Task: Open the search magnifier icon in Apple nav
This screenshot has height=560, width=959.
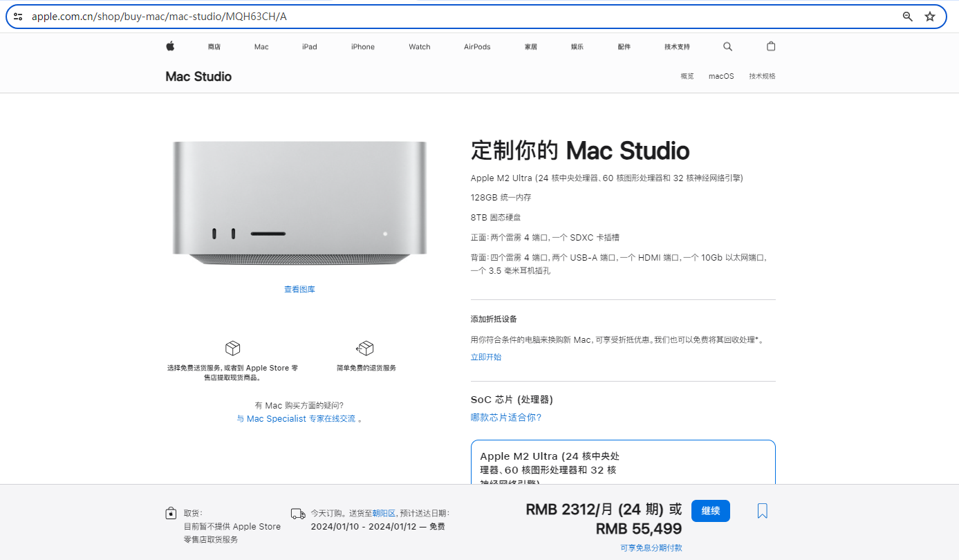Action: [x=727, y=46]
